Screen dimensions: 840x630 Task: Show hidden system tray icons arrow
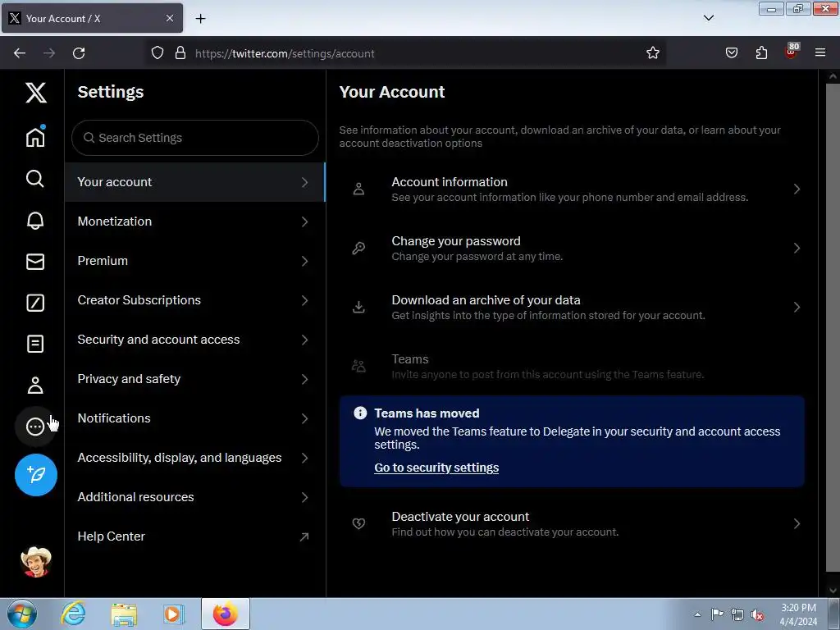click(697, 614)
